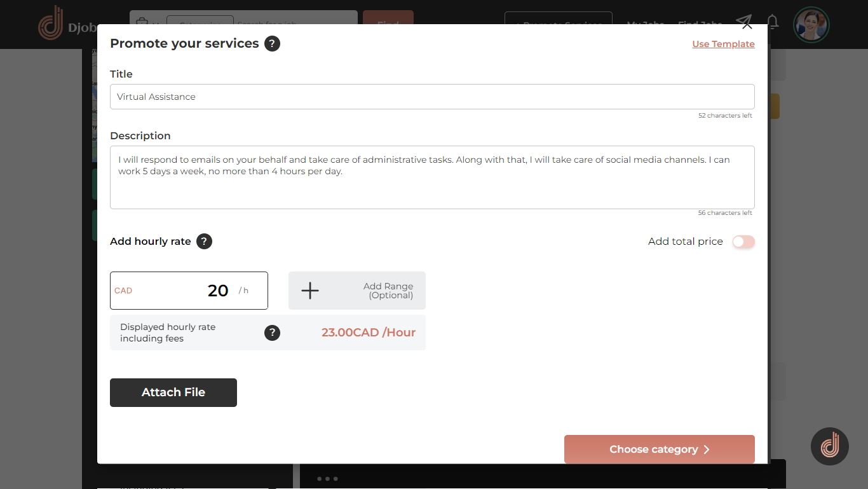Open the floating Djob chat widget icon

[829, 446]
